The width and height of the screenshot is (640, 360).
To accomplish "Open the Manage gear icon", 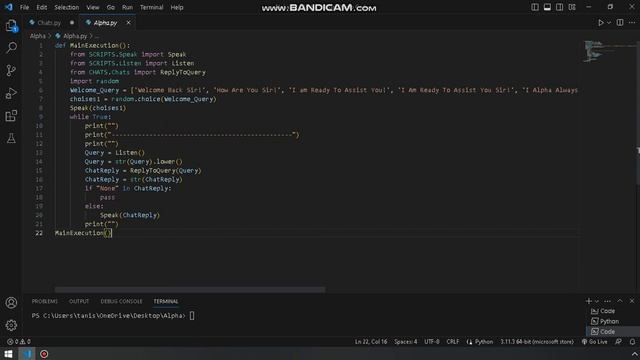I will (x=11, y=325).
